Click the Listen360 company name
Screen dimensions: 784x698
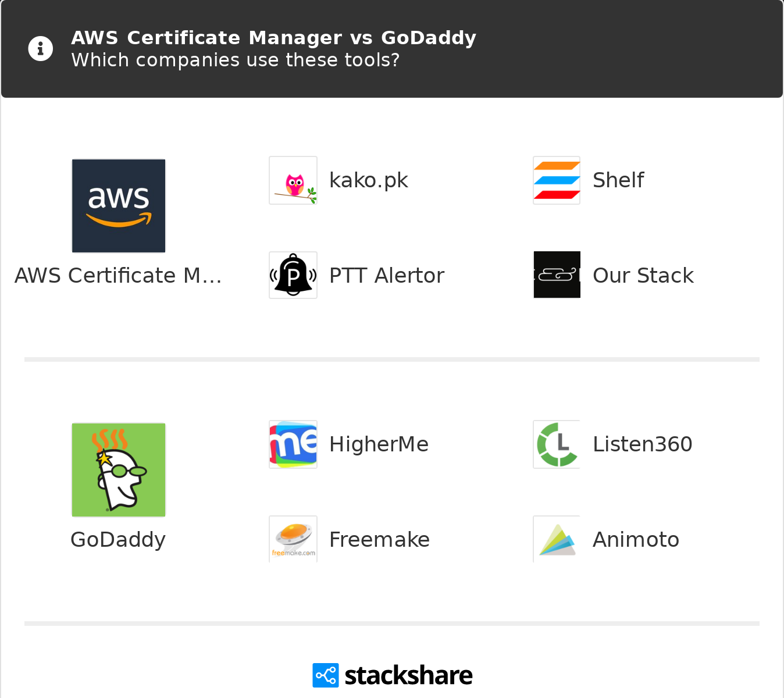point(643,444)
